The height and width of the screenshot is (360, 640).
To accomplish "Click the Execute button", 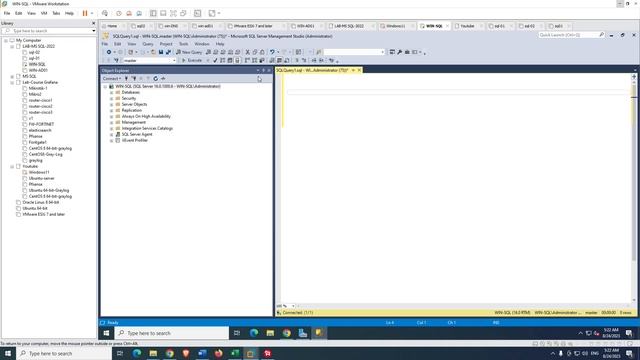I will (192, 60).
